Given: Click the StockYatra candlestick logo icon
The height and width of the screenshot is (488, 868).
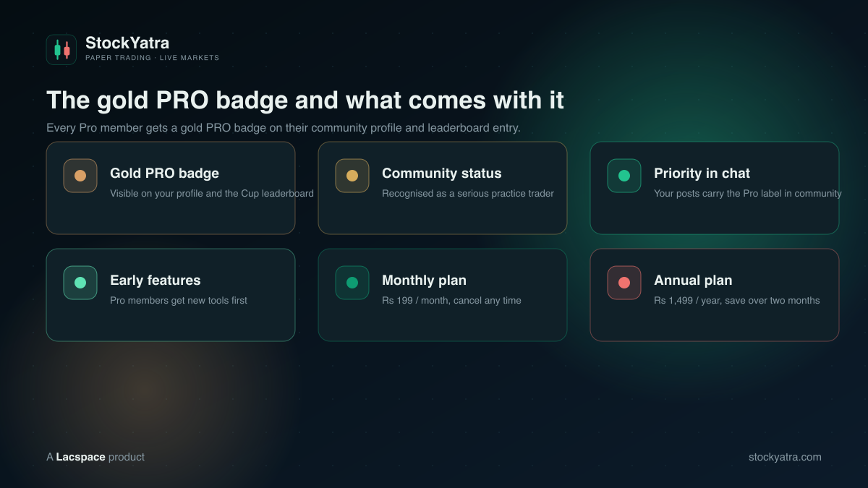Looking at the screenshot, I should pos(61,50).
